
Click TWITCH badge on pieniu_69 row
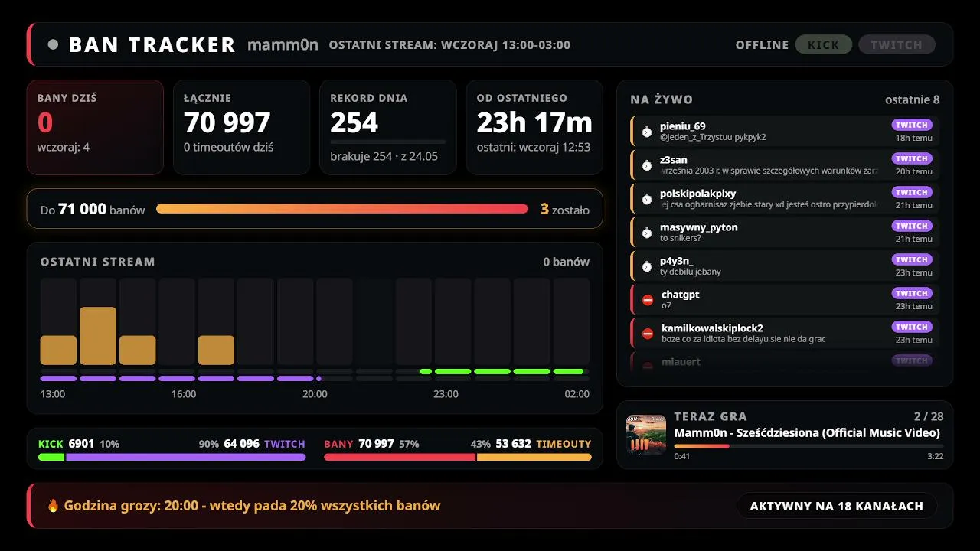(x=912, y=125)
